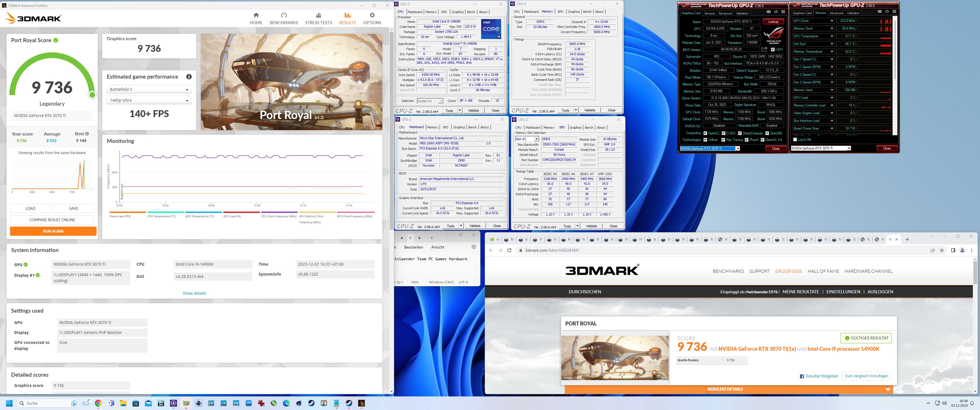
Task: Open the 1440p Ultra resolution dropdown
Action: click(149, 100)
